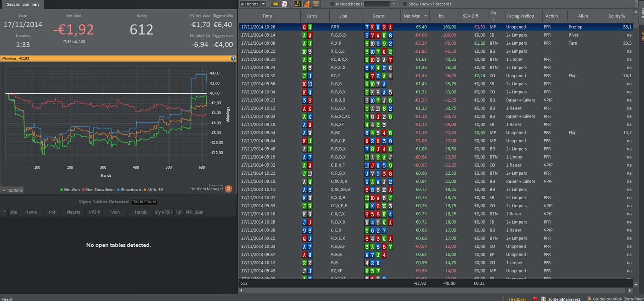Select the hand row at 17/11/2014 09:54
This screenshot has width=644, height=301.
tap(436, 132)
